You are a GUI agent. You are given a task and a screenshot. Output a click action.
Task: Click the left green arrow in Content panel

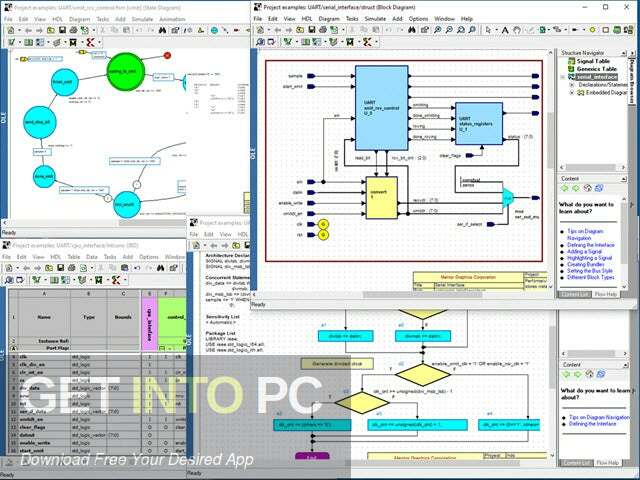coord(565,188)
